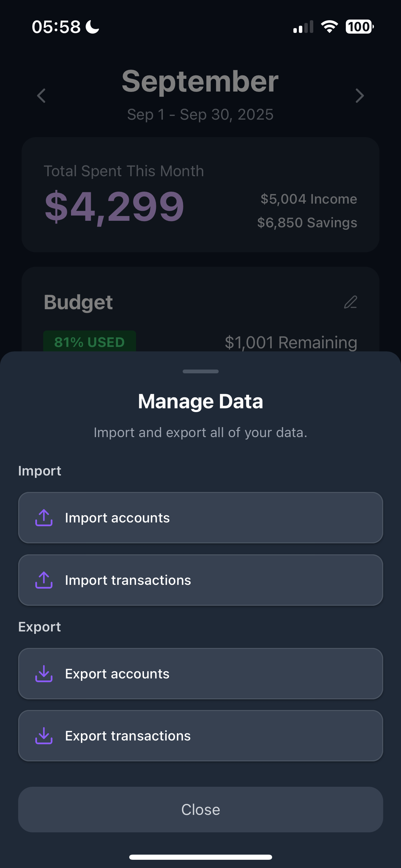Tap the $4,299 total spent amount
The height and width of the screenshot is (868, 401).
[x=114, y=207]
